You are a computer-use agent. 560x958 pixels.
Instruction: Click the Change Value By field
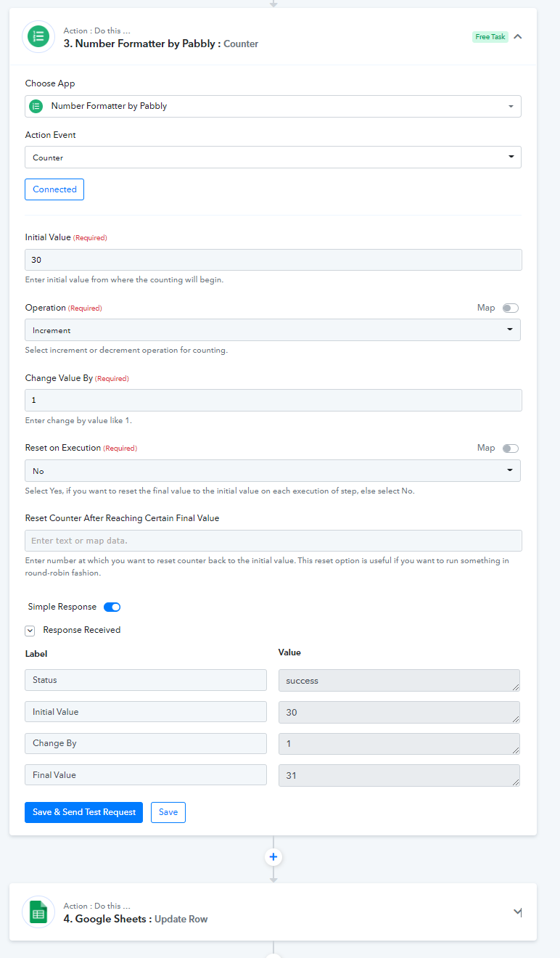(x=273, y=401)
